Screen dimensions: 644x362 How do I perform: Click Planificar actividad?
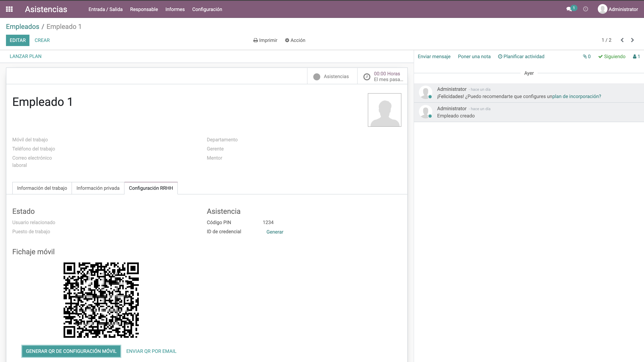click(521, 56)
